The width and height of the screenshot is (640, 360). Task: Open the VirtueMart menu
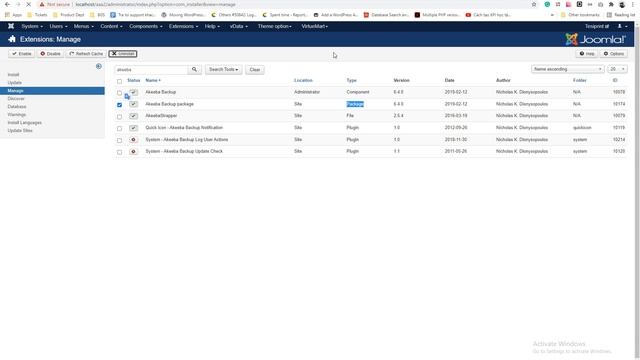[x=315, y=26]
